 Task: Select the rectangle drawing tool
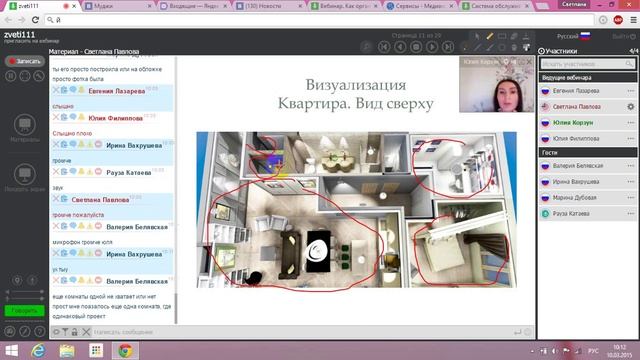pyautogui.click(x=502, y=36)
